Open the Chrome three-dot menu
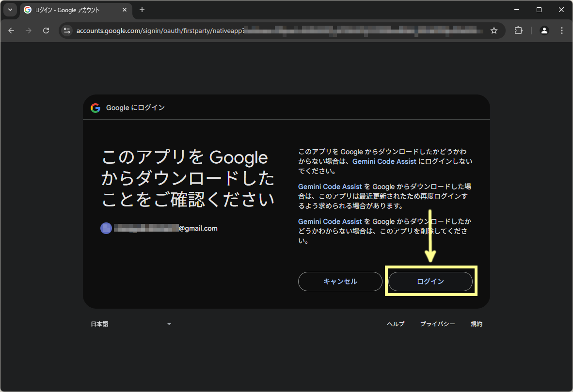This screenshot has width=573, height=392. click(x=561, y=30)
